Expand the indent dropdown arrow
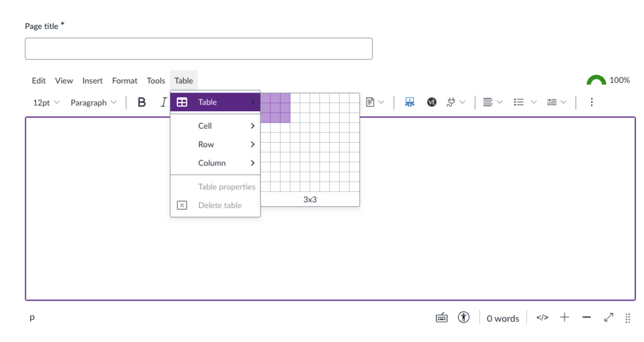This screenshot has width=644, height=342. coord(563,102)
